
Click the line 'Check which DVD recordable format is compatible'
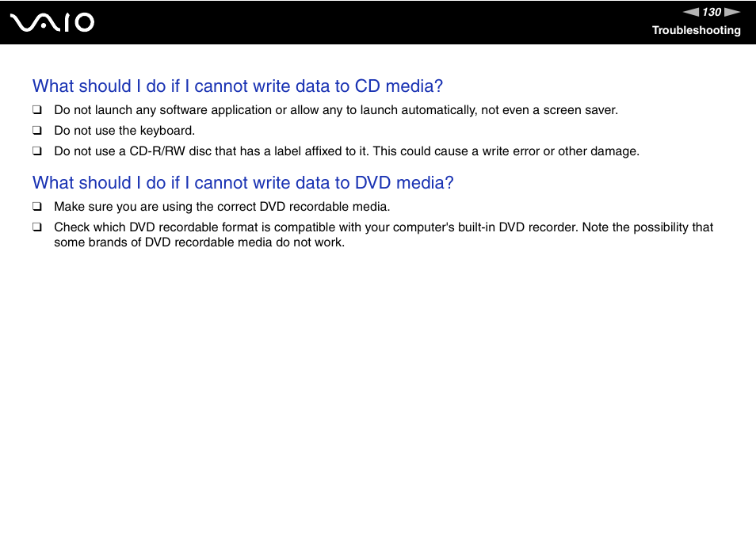click(x=384, y=227)
